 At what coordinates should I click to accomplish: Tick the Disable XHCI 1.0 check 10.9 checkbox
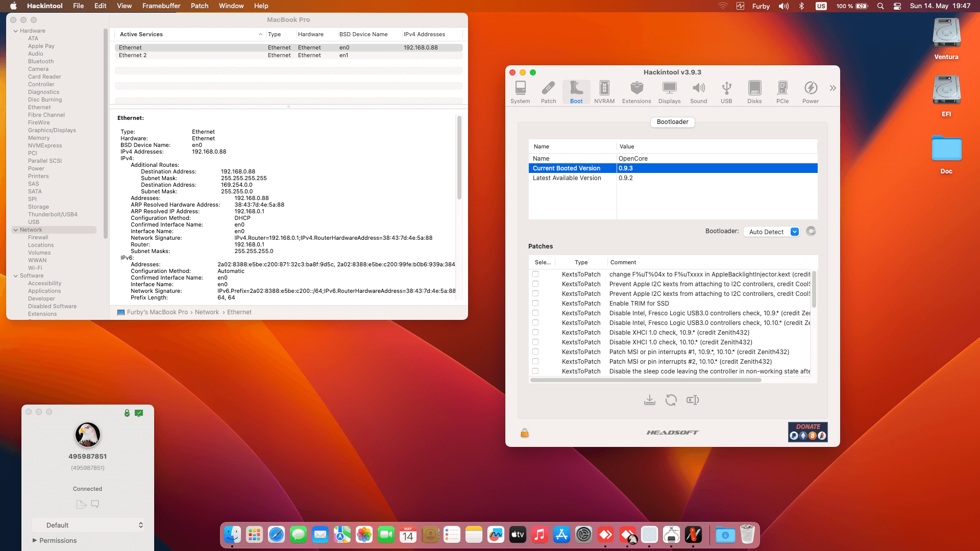535,332
